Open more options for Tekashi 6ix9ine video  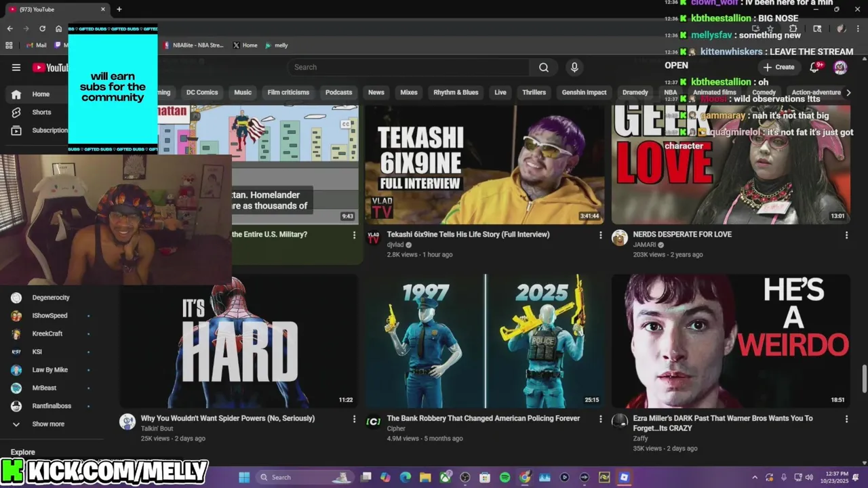click(x=600, y=235)
